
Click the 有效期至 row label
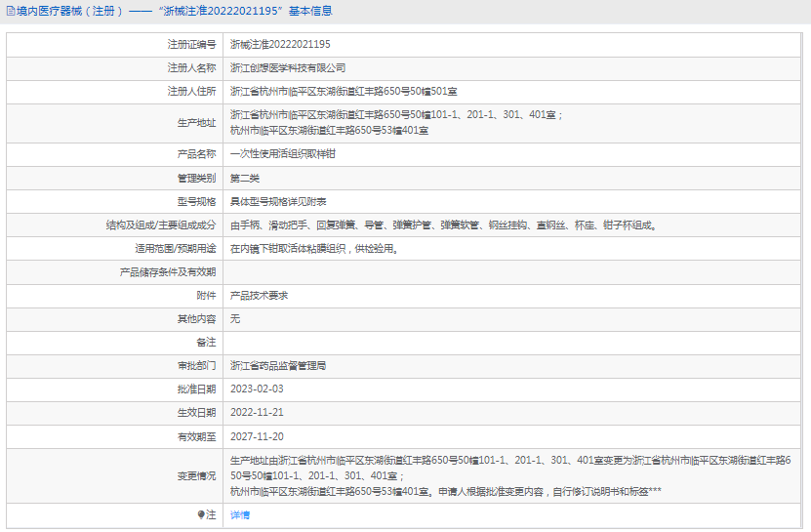tap(196, 436)
